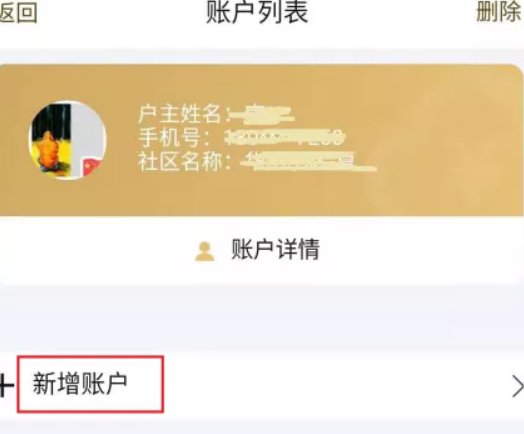Select the masked community name value
The width and height of the screenshot is (524, 434).
[x=309, y=162]
